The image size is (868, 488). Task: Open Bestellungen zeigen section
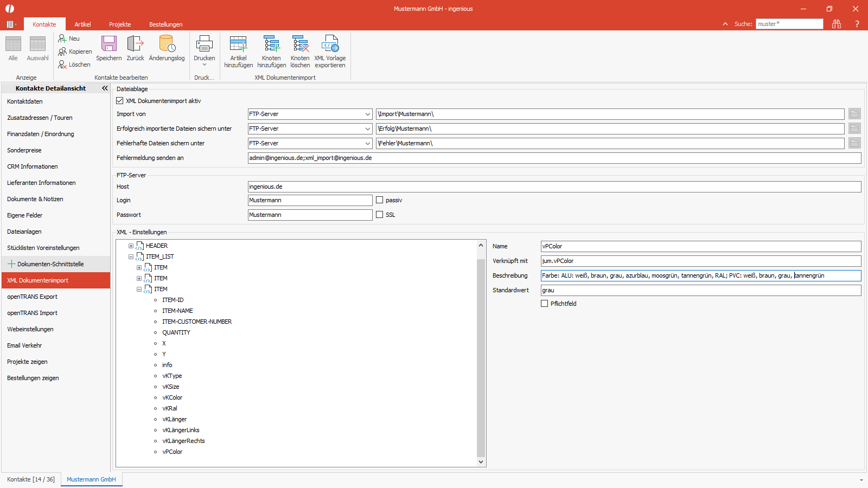[56, 378]
